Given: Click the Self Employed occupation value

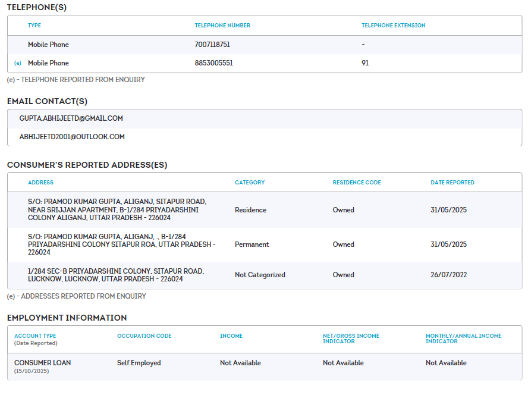Looking at the screenshot, I should tap(139, 363).
